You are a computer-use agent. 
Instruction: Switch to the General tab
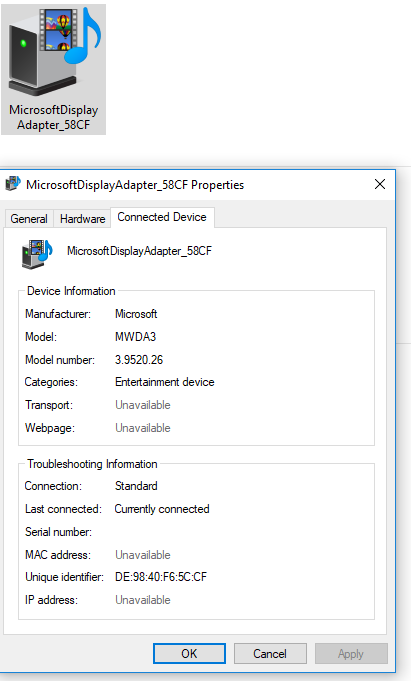pos(29,218)
